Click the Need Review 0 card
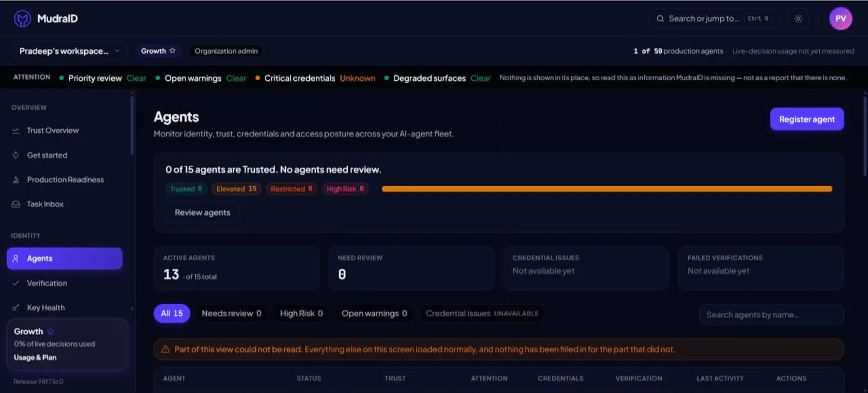The image size is (868, 393). coord(412,268)
